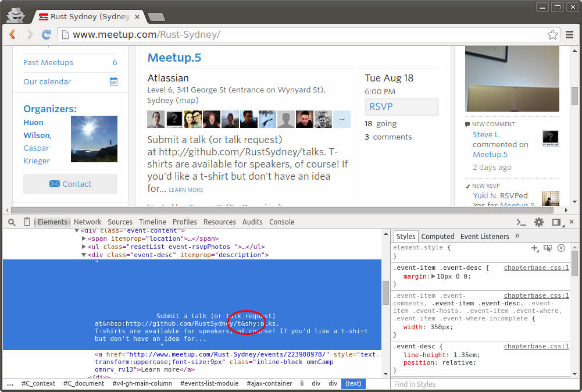Open the Meetup.5 event title link

[174, 58]
